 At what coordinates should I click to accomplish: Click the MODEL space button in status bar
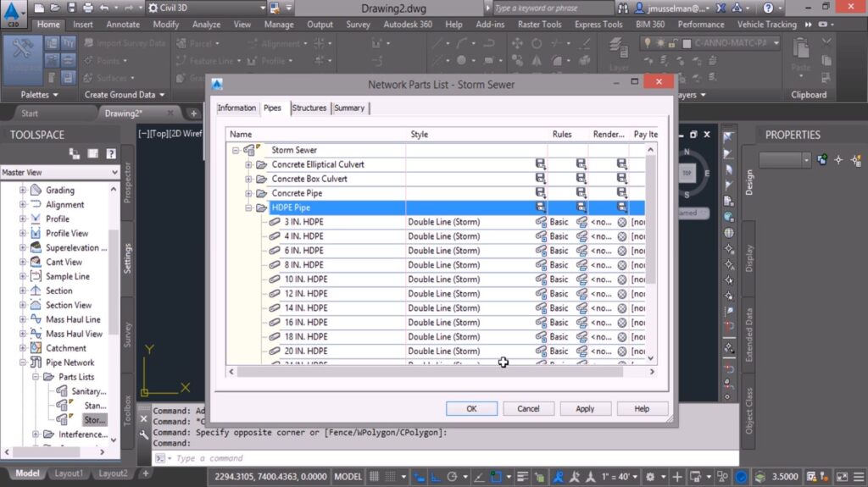[x=348, y=477]
